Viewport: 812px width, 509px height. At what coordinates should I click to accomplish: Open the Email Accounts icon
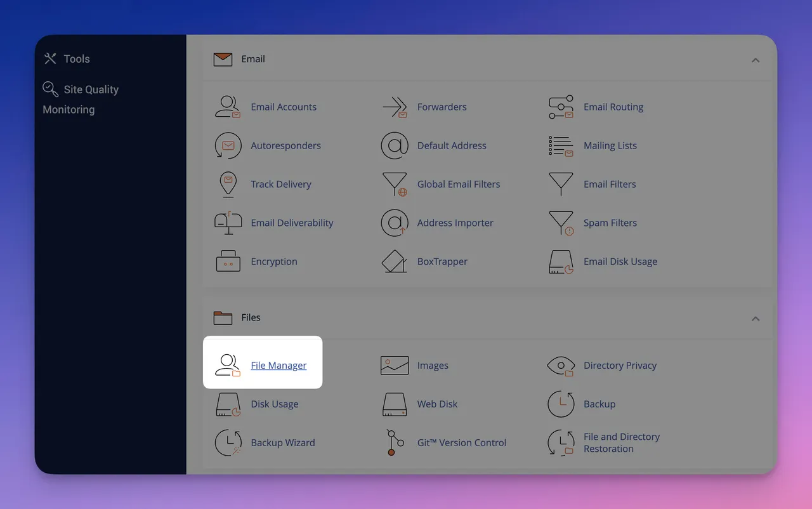(x=228, y=107)
